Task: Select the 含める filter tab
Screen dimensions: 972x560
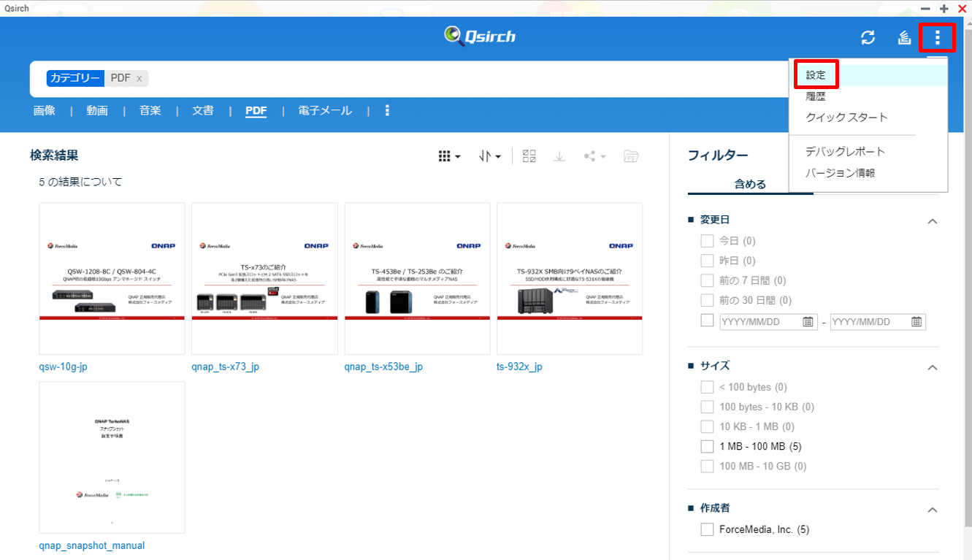Action: tap(750, 185)
